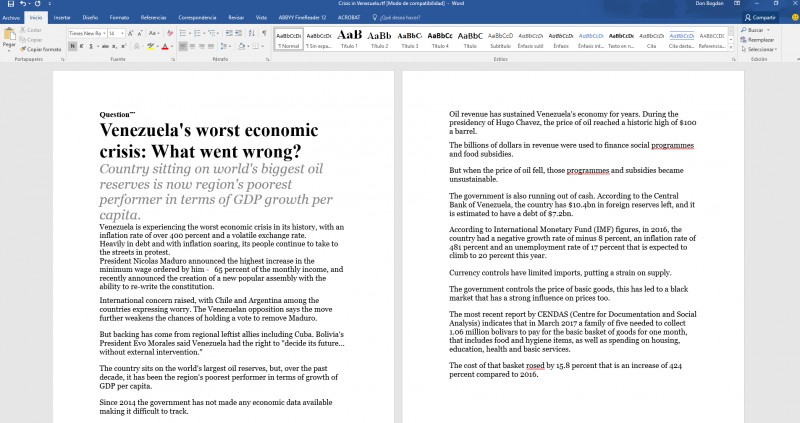Click the Undo arrow icon
Image resolution: width=800 pixels, height=423 pixels.
click(22, 4)
